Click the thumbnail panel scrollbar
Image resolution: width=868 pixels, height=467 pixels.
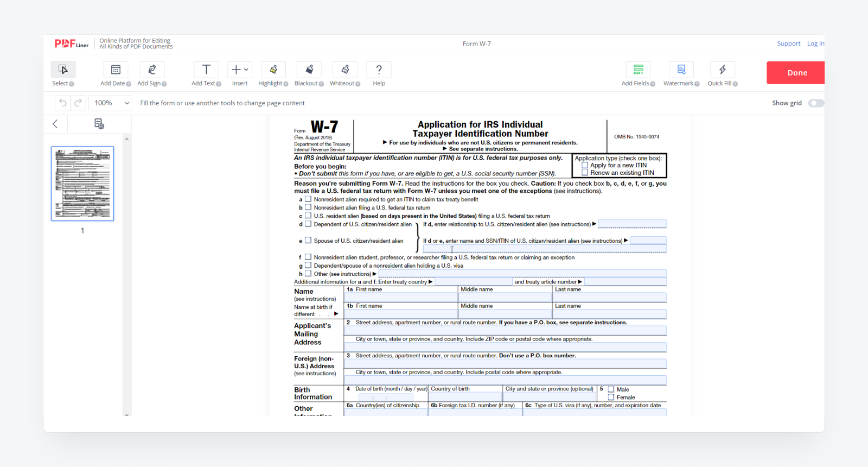(127, 276)
